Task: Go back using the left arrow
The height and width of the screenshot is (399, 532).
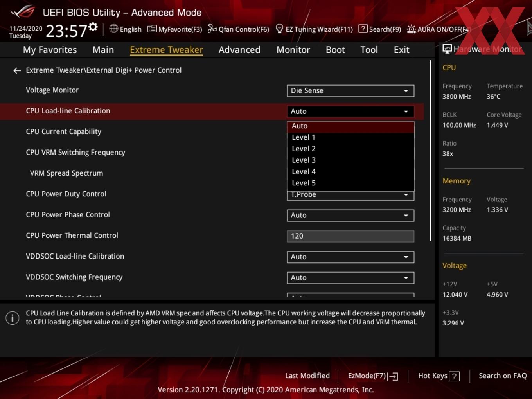Action: pyautogui.click(x=17, y=70)
